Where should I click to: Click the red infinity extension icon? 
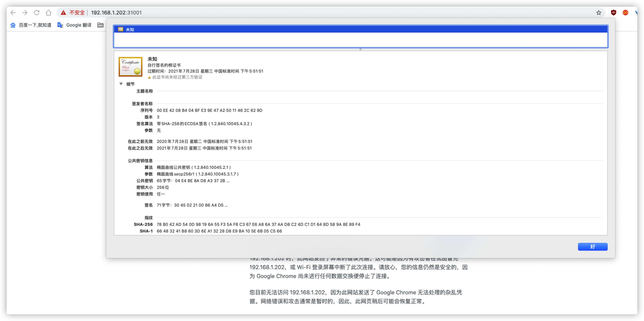[x=625, y=12]
